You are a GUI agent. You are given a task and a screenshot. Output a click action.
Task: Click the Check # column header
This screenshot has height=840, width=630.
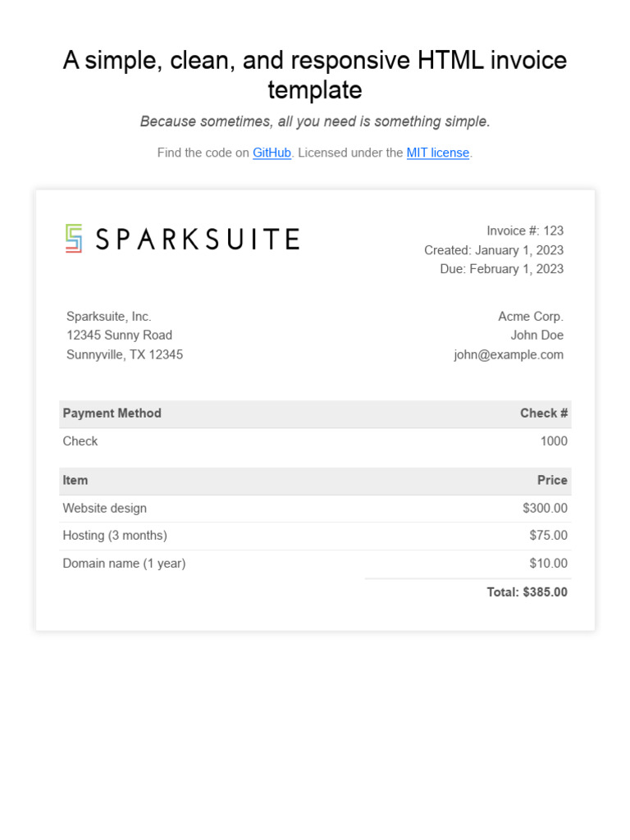point(543,413)
